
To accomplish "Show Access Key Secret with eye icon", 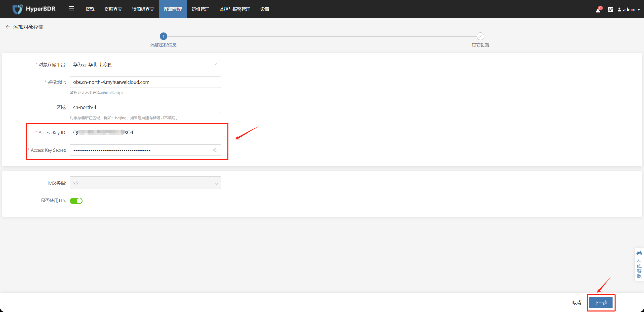I will [x=215, y=150].
